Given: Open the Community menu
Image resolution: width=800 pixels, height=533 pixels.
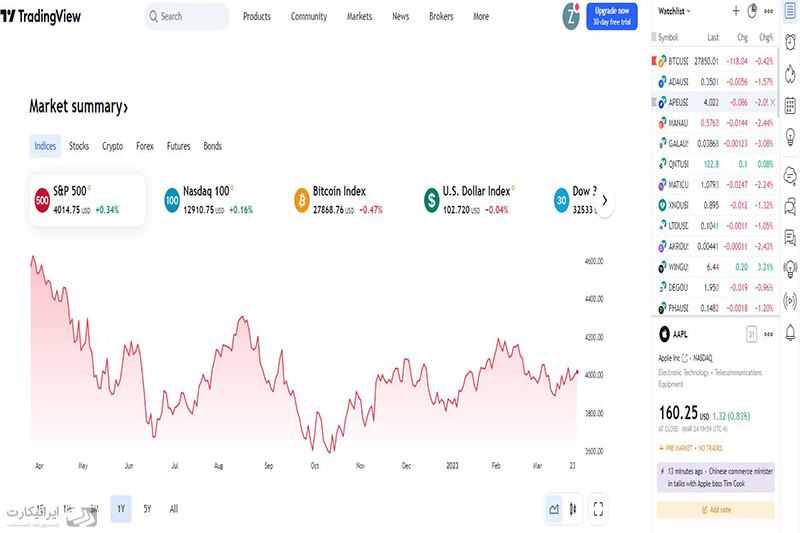Looking at the screenshot, I should (x=309, y=16).
